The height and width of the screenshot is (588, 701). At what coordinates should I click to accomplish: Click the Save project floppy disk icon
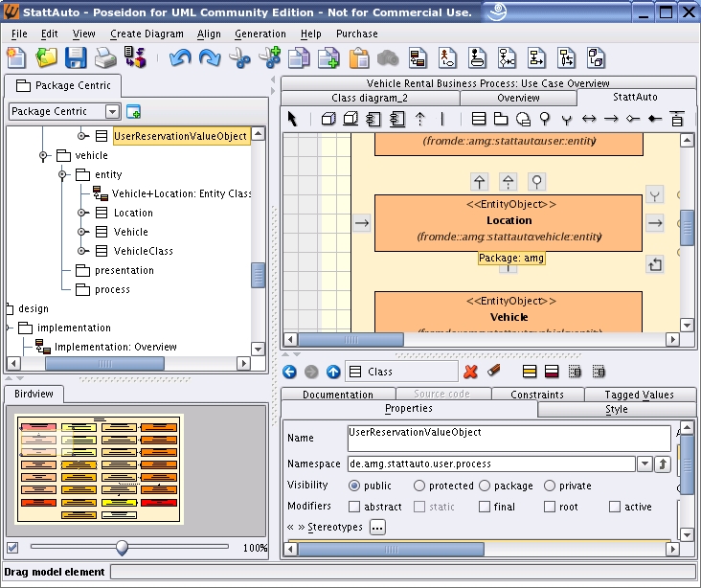[x=75, y=58]
